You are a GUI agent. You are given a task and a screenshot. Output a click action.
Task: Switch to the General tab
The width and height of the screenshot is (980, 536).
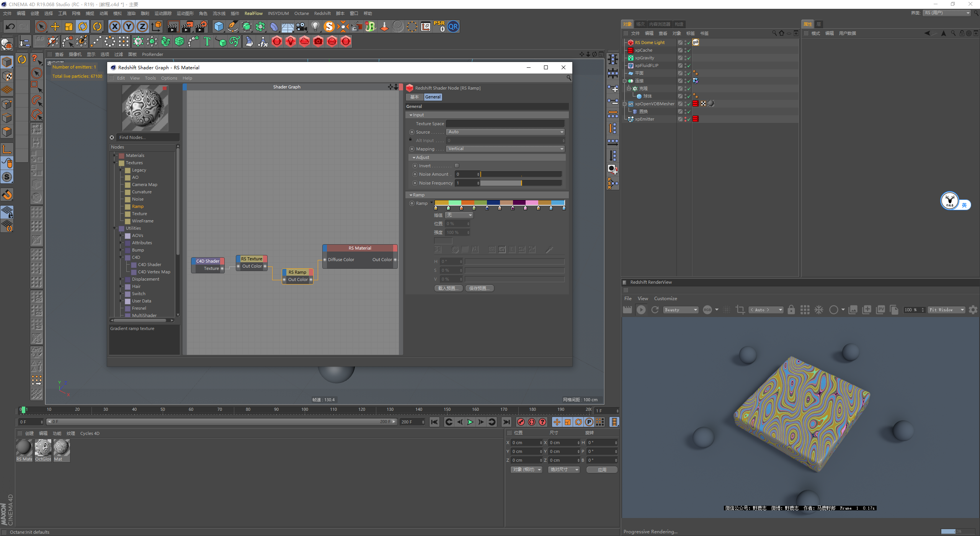(433, 97)
